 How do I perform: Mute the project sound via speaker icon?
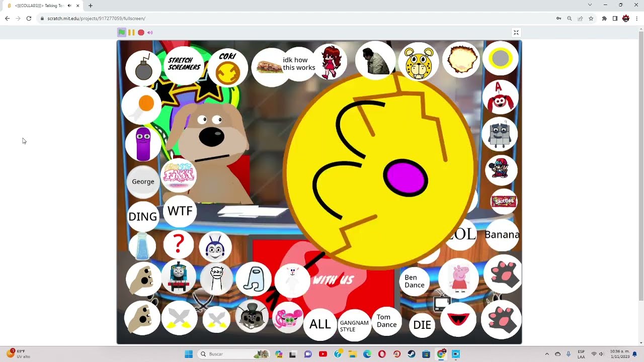tap(150, 33)
